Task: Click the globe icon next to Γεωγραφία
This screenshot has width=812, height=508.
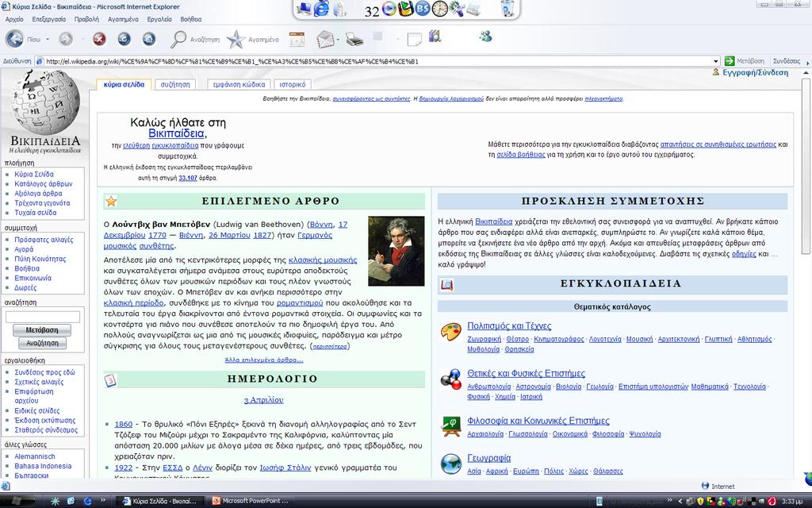Action: (451, 464)
